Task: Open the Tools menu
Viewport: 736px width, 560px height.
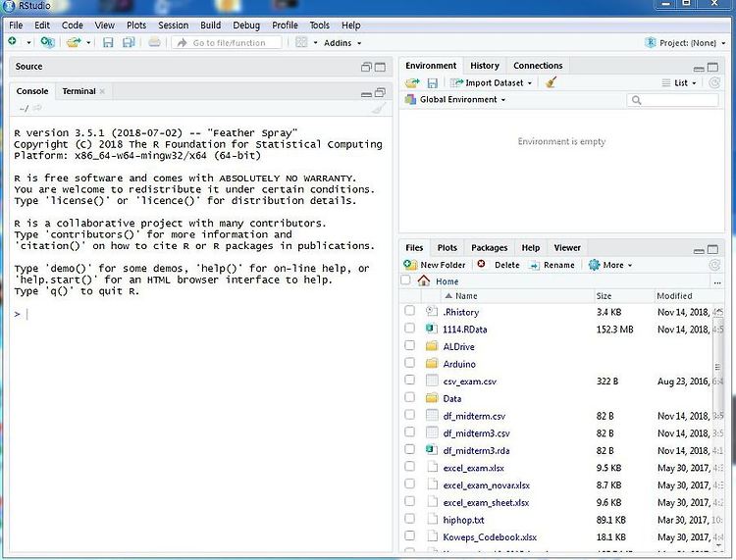Action: [319, 25]
